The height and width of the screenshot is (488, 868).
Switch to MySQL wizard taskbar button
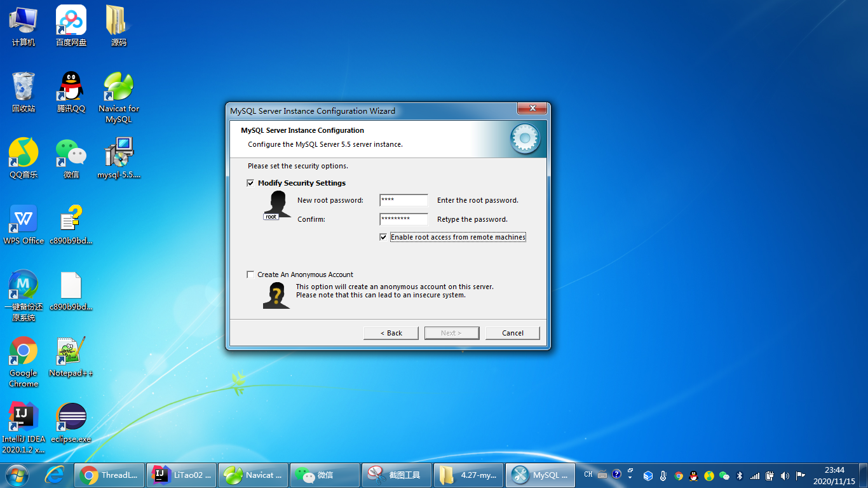point(540,475)
